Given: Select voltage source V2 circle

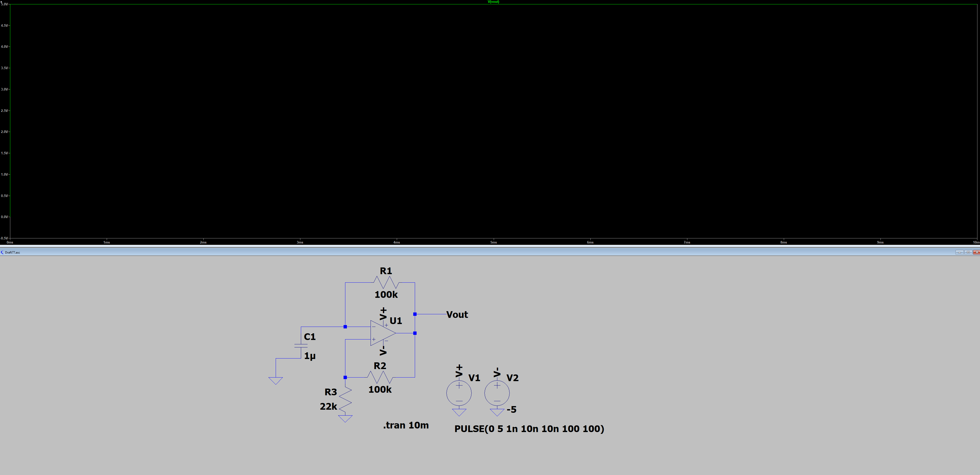Looking at the screenshot, I should pyautogui.click(x=497, y=393).
